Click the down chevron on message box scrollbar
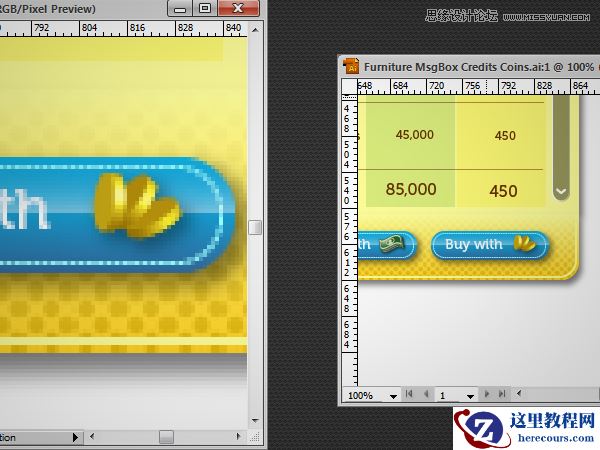 point(561,191)
